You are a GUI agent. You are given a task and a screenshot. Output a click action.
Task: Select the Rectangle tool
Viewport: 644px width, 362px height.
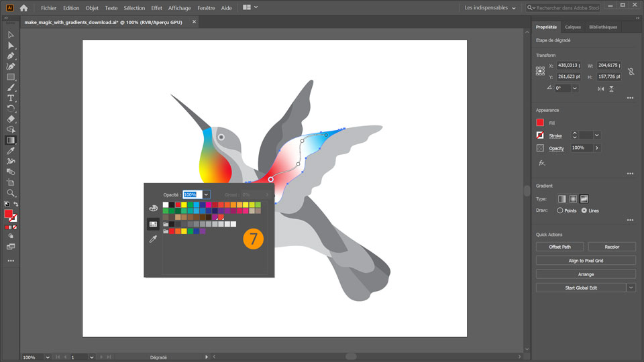click(11, 76)
